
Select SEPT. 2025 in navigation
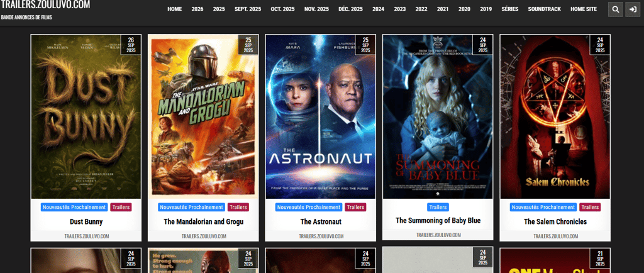(248, 9)
